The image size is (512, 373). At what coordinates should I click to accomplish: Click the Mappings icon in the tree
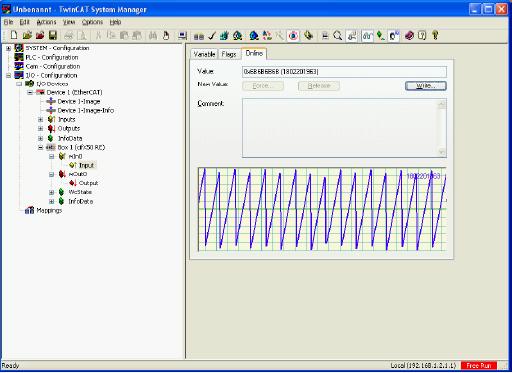(30, 210)
